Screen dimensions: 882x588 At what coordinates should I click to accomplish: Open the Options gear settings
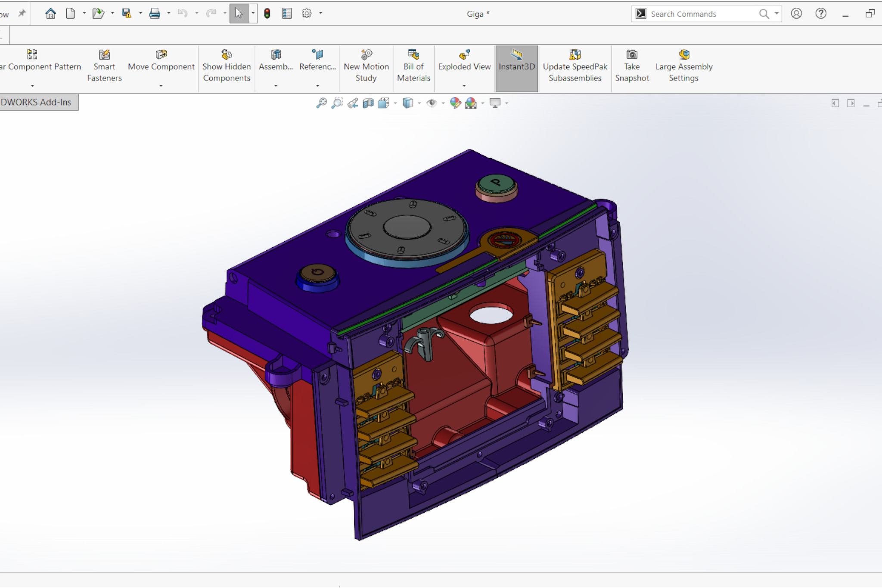tap(307, 13)
